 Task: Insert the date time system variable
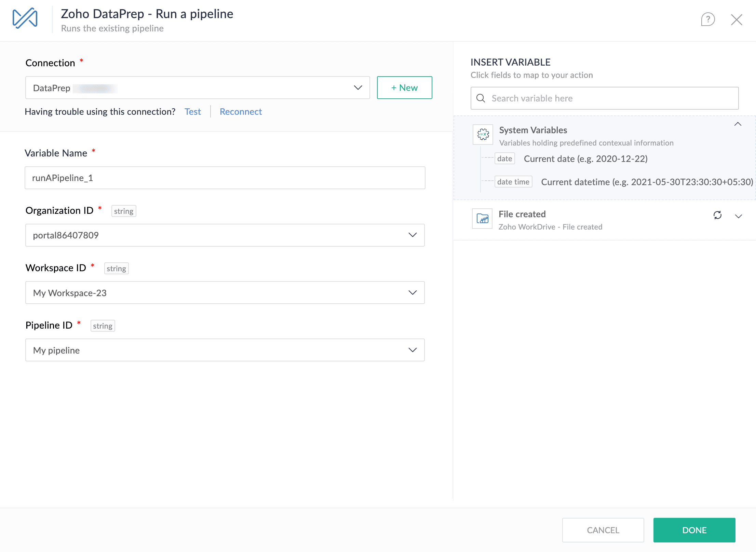click(513, 182)
